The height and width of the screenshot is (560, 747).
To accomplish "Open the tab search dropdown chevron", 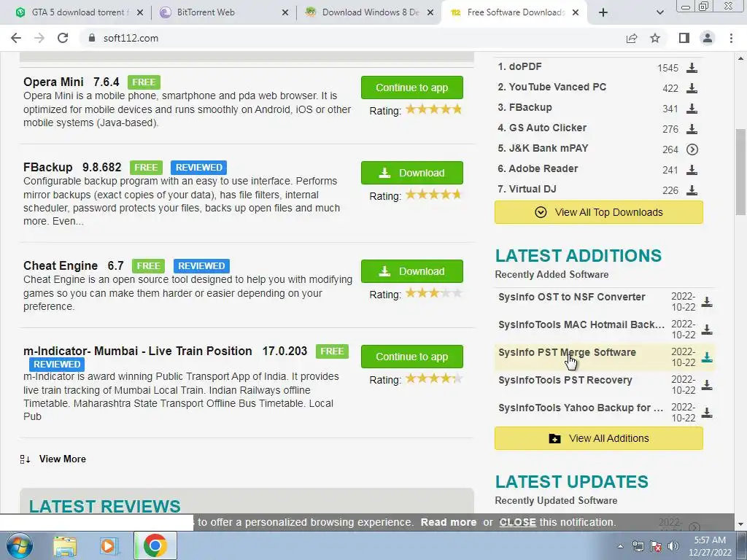I will [x=659, y=13].
